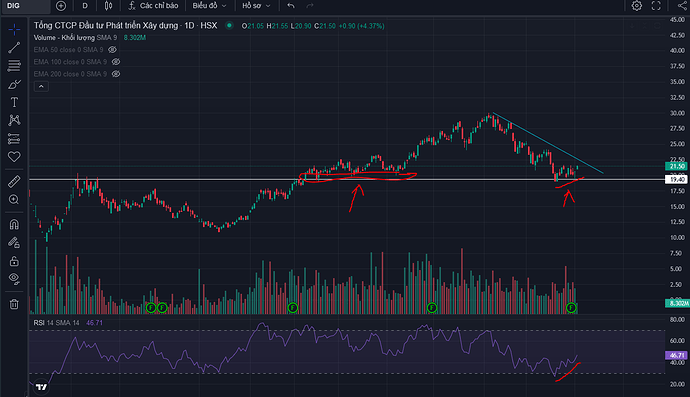Select the blue descending trend line

548,143
